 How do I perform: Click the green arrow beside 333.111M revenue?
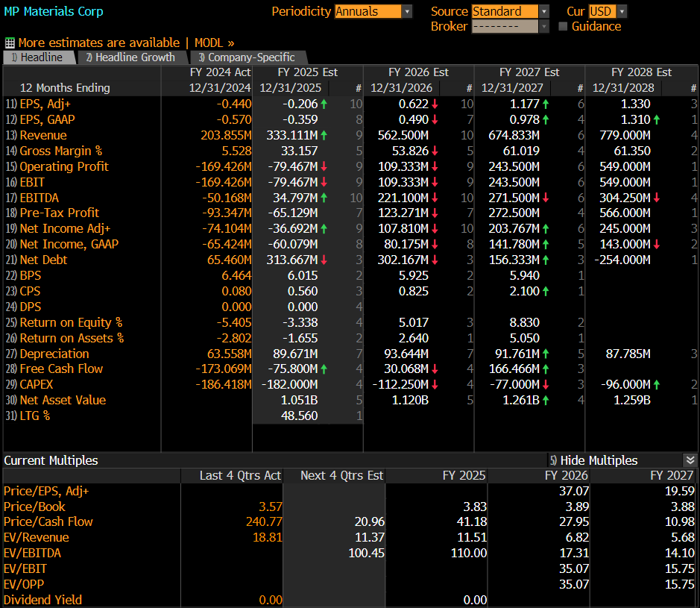(x=324, y=135)
